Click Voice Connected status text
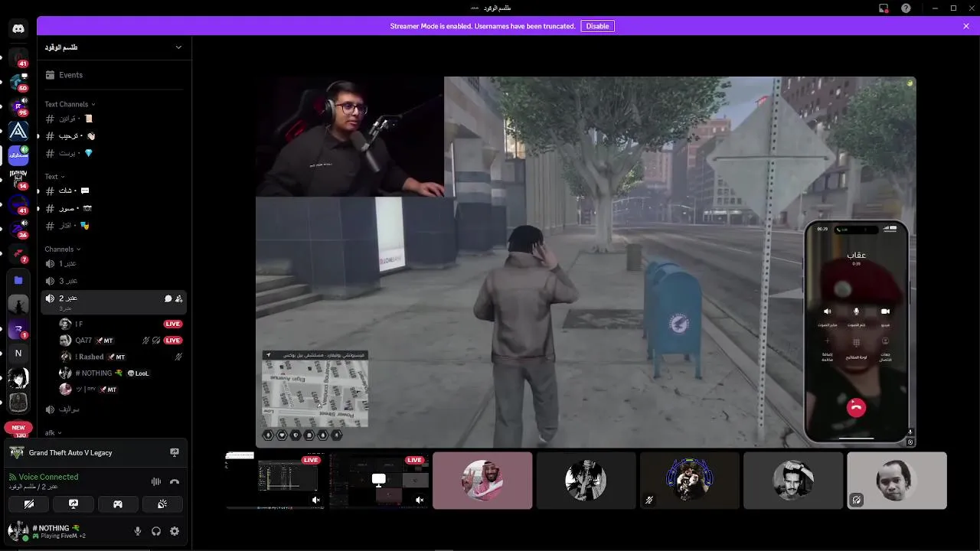The width and height of the screenshot is (980, 551). click(x=48, y=477)
